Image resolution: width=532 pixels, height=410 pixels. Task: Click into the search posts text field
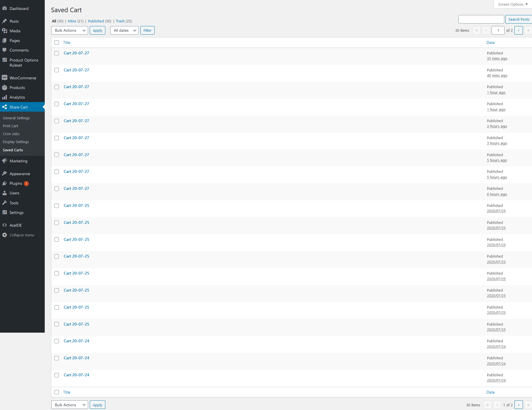tap(481, 19)
